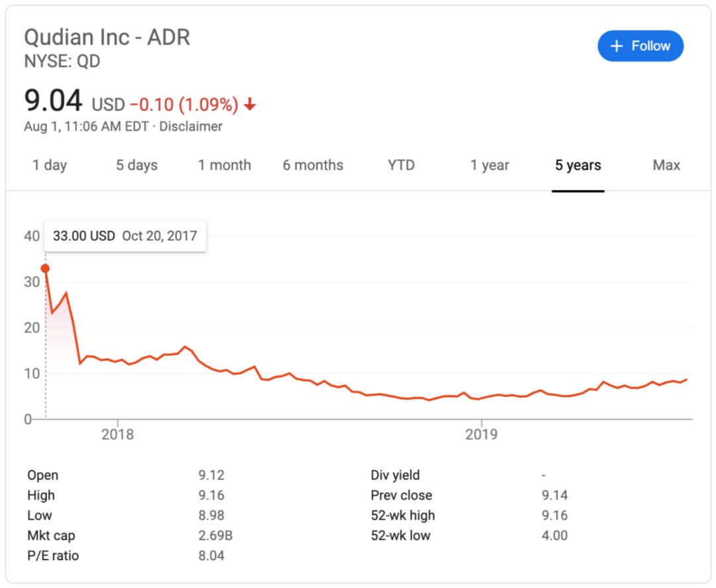Click the Follow button
This screenshot has height=588, width=716.
(x=640, y=46)
